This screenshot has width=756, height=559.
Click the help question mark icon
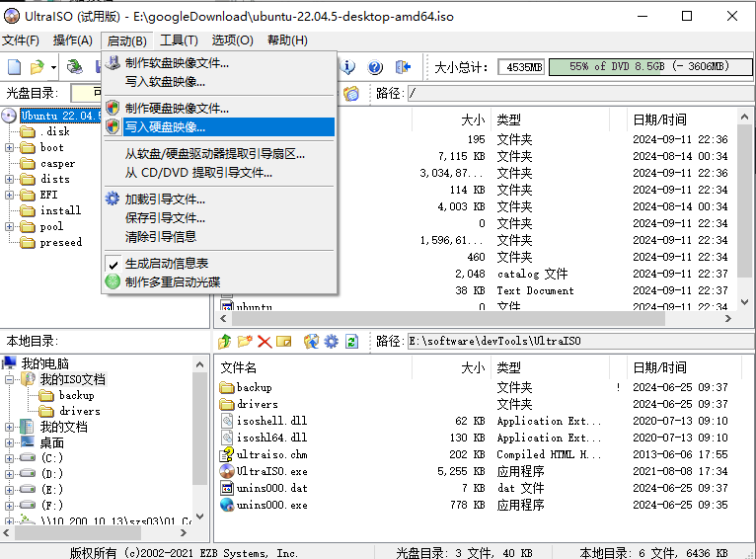tap(375, 66)
